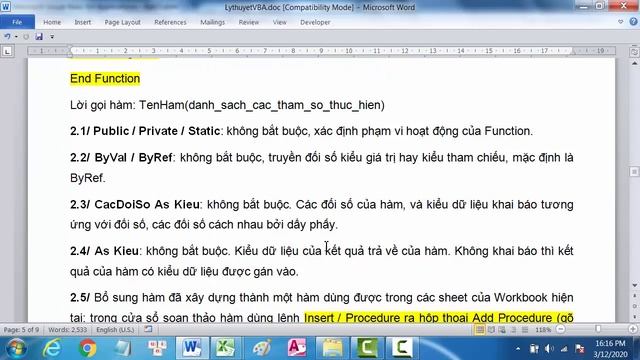This screenshot has width=640, height=360.
Task: Click the tab stop selector left of ruler
Action: (x=7, y=51)
